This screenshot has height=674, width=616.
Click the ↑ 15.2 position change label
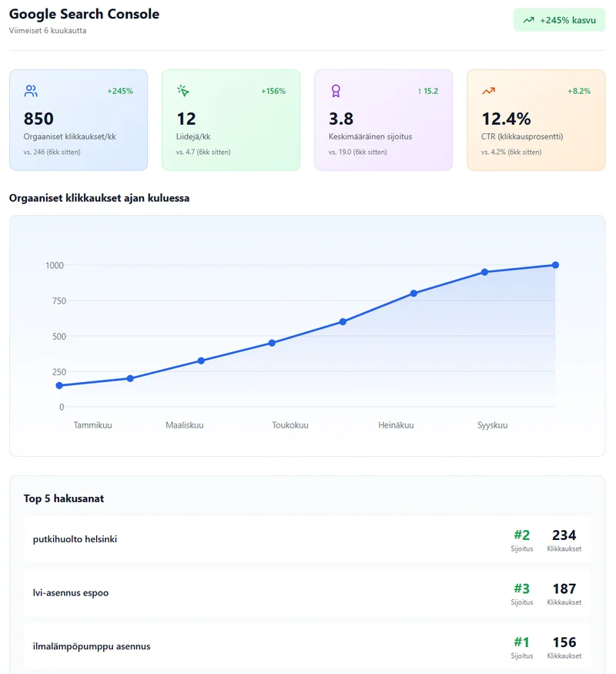coord(428,91)
